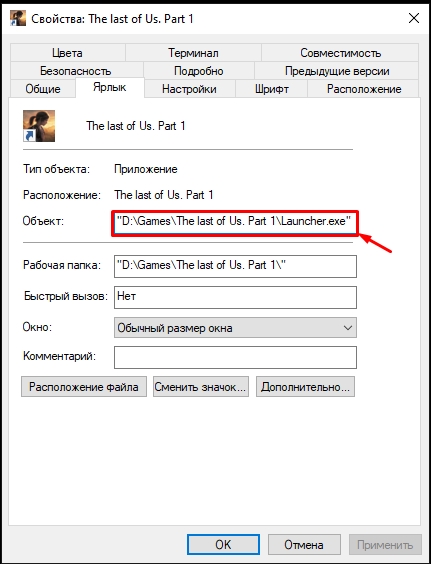Click the Отмена button
The width and height of the screenshot is (431, 564).
click(x=304, y=544)
